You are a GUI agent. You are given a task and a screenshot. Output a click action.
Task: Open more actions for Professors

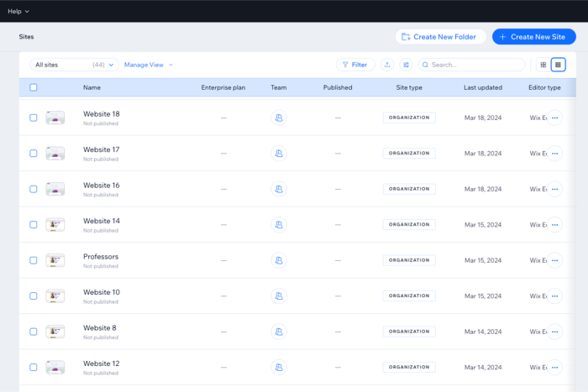555,260
